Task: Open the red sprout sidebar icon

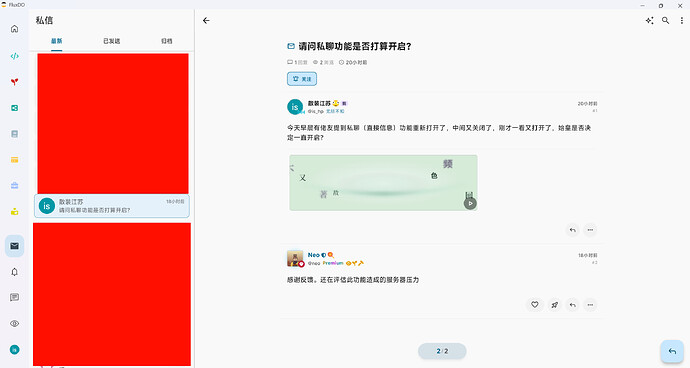Action: 15,82
